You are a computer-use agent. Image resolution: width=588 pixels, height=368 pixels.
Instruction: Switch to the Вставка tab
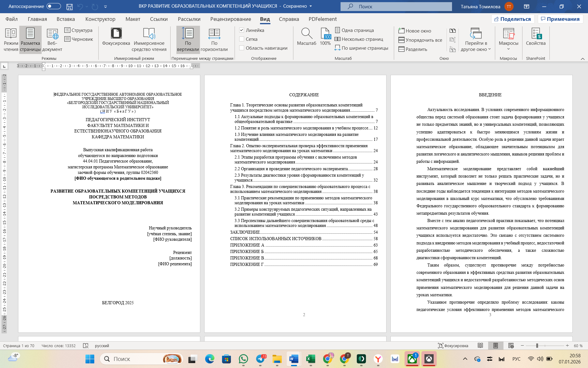pyautogui.click(x=66, y=19)
